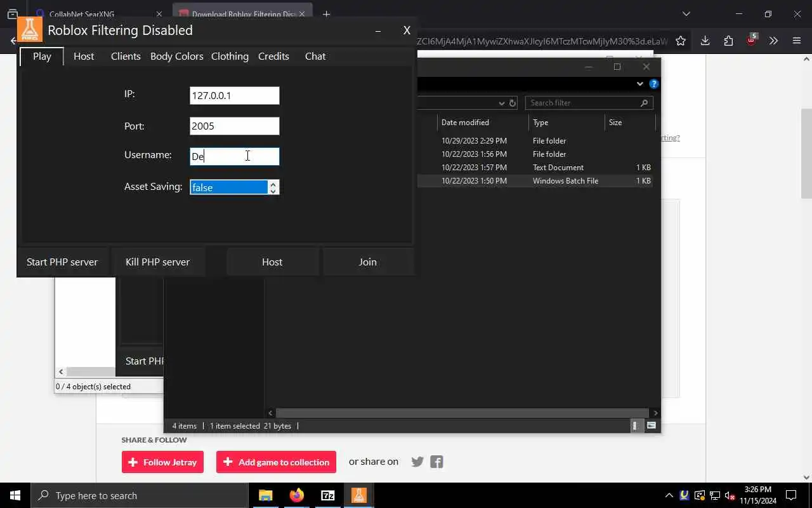Switch to the Play tab
The height and width of the screenshot is (508, 812).
(x=42, y=56)
